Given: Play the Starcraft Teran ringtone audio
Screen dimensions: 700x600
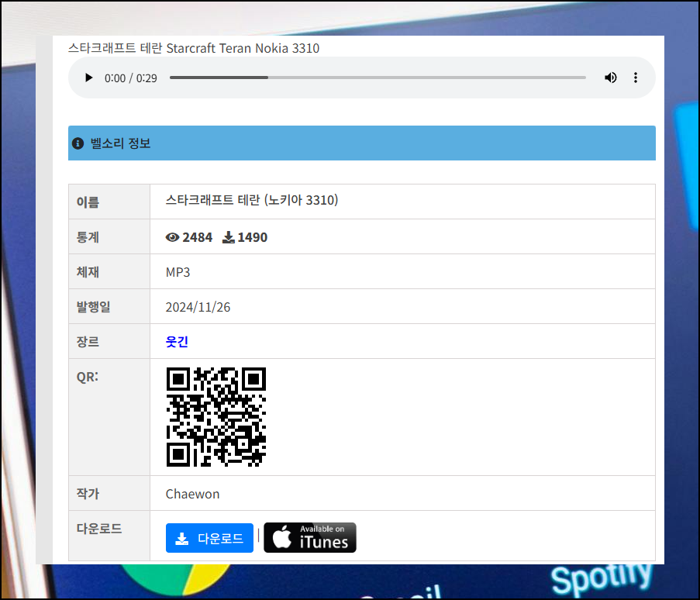Looking at the screenshot, I should pyautogui.click(x=89, y=78).
